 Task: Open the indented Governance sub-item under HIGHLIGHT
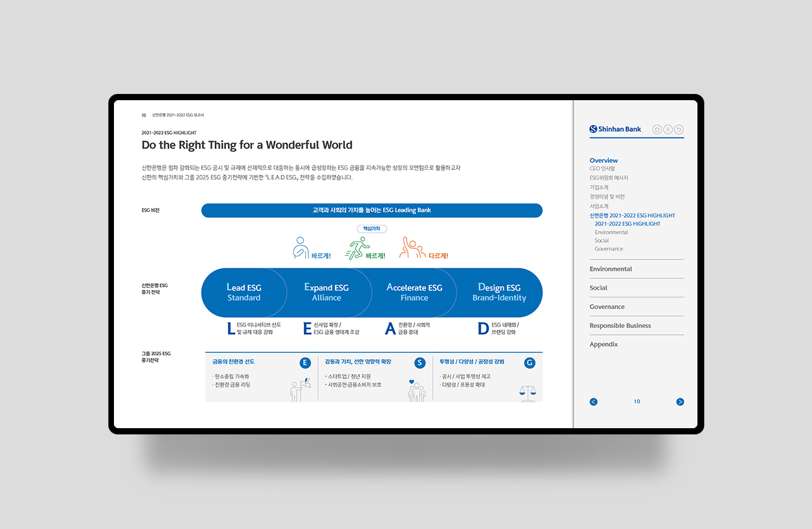[608, 249]
